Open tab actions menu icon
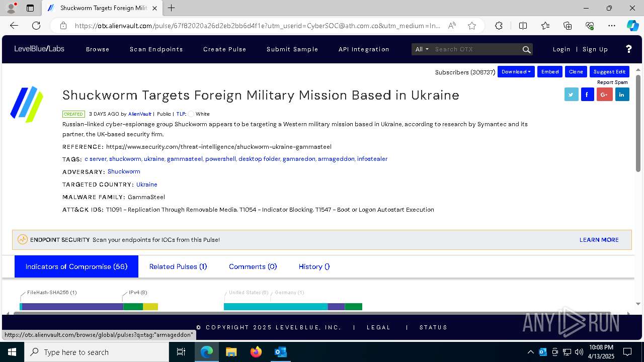This screenshot has height=362, width=644. click(x=30, y=8)
